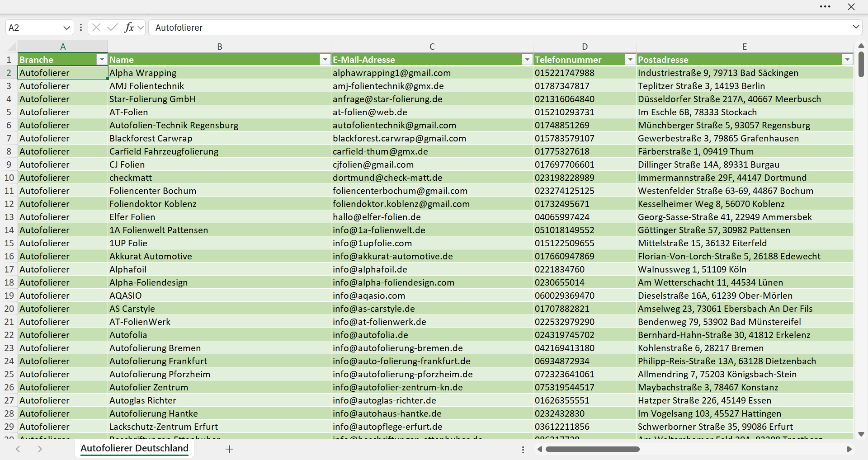868x460 pixels.
Task: Select cell Star-Folierung GmbH
Action: click(x=220, y=99)
